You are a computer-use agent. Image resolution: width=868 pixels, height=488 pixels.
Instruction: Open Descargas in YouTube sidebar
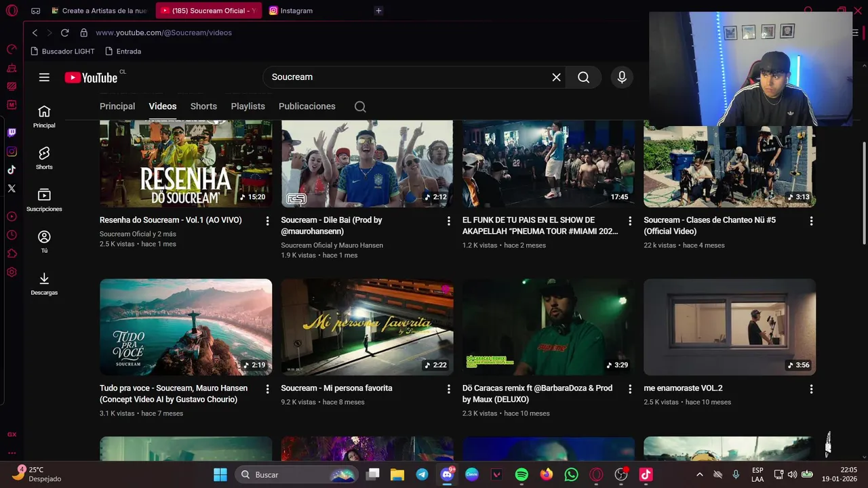coord(44,284)
